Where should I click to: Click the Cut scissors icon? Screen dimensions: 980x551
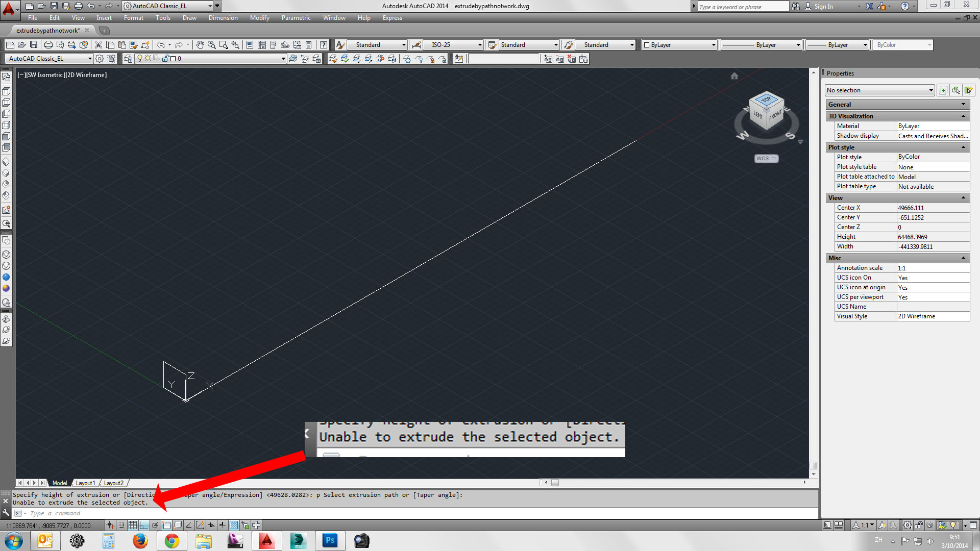[x=99, y=45]
